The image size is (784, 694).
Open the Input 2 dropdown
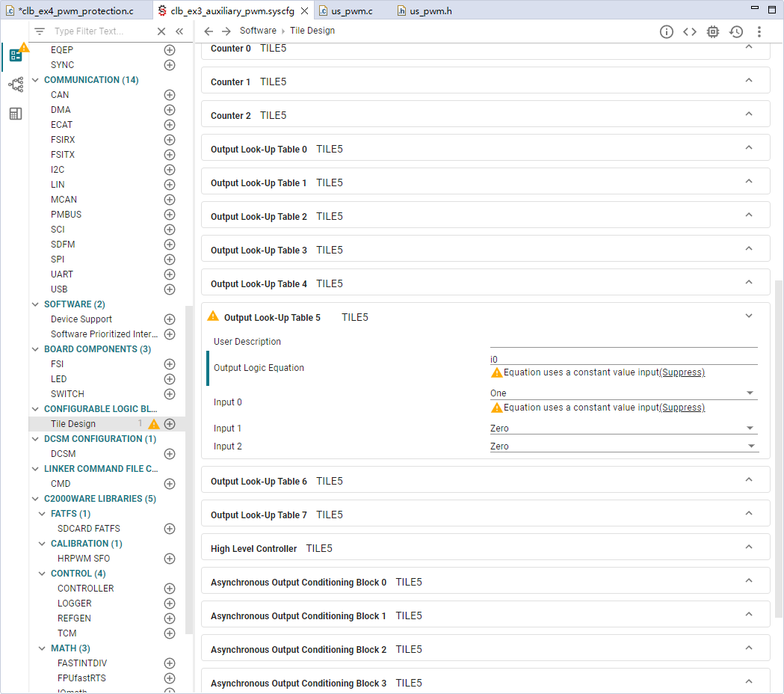(623, 446)
